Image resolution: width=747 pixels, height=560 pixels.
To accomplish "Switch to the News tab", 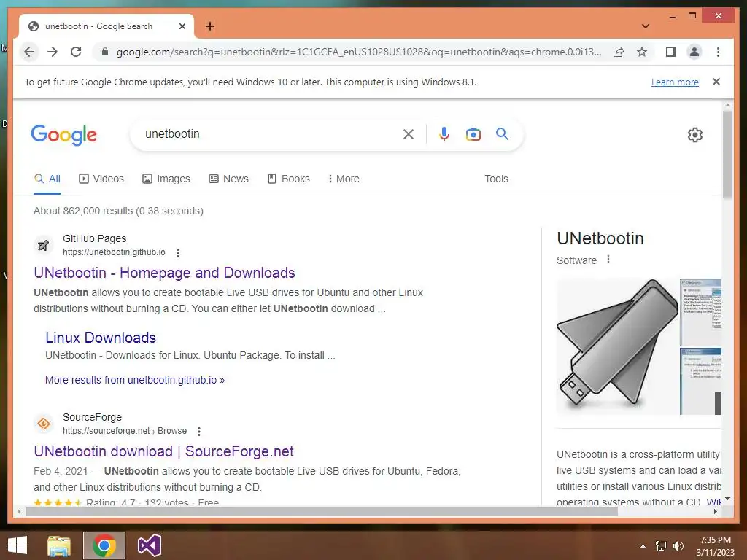I will (x=228, y=179).
